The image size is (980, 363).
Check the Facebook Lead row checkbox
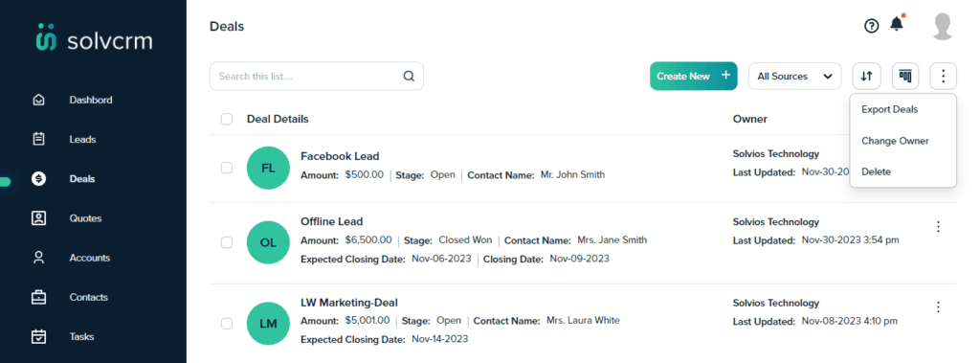coord(227,168)
